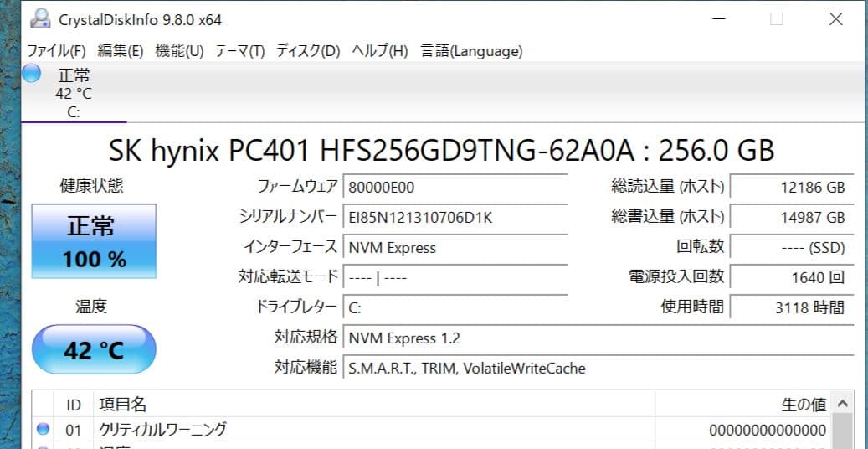Image resolution: width=868 pixels, height=449 pixels.
Task: Select the 01 クリティカルワーニング row
Action: 432,430
